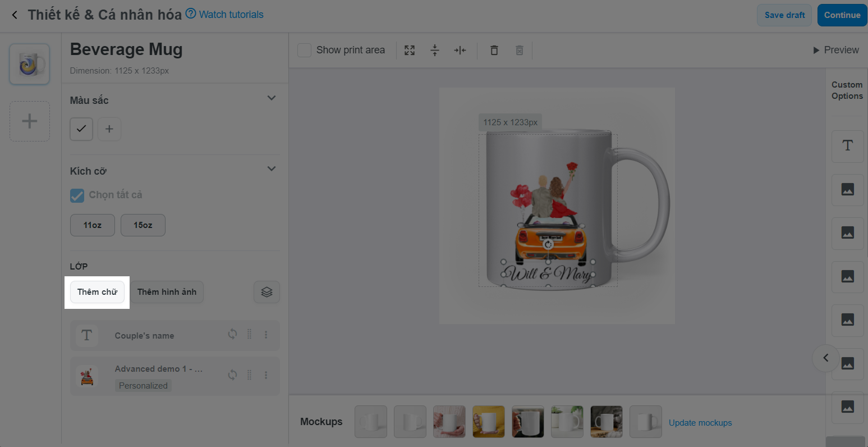This screenshot has width=868, height=447.
Task: Select the Will & Mary text on mug
Action: [548, 273]
